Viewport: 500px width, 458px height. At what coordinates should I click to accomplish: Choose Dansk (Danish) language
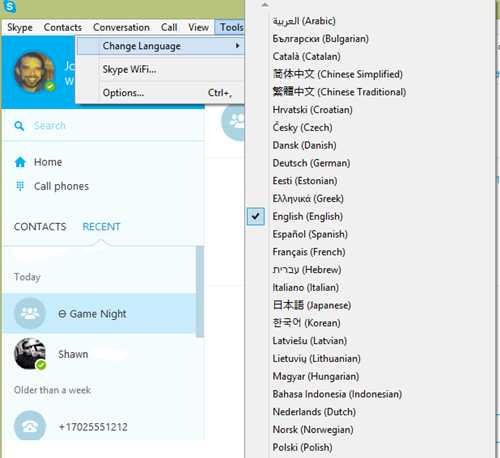click(x=304, y=145)
